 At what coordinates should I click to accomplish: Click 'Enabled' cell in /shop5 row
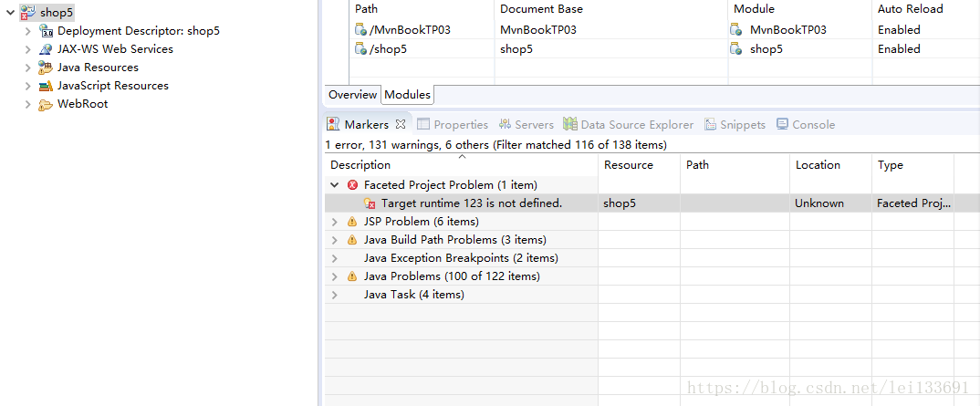[899, 48]
